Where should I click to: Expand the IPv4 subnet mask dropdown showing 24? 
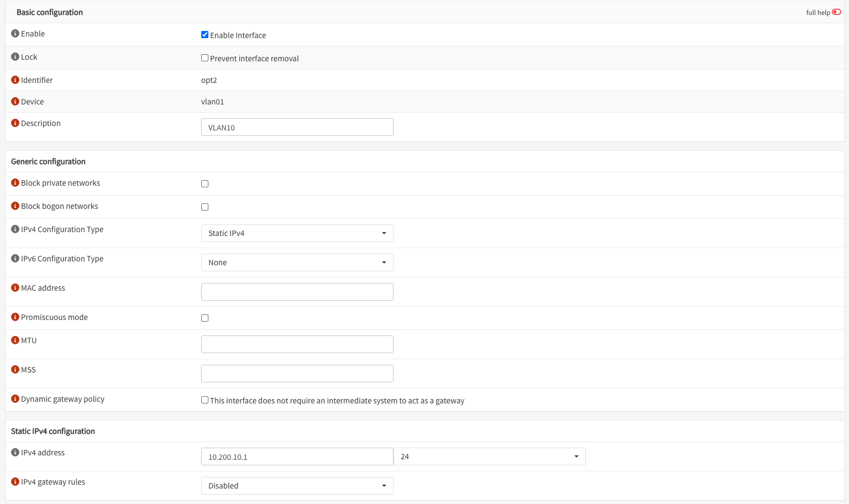click(489, 456)
